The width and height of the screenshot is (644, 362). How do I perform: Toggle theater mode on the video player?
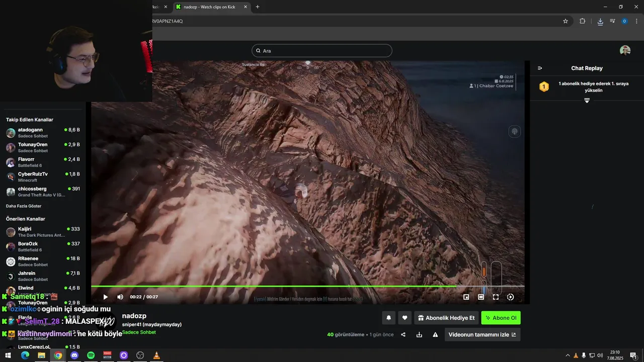pos(481,297)
